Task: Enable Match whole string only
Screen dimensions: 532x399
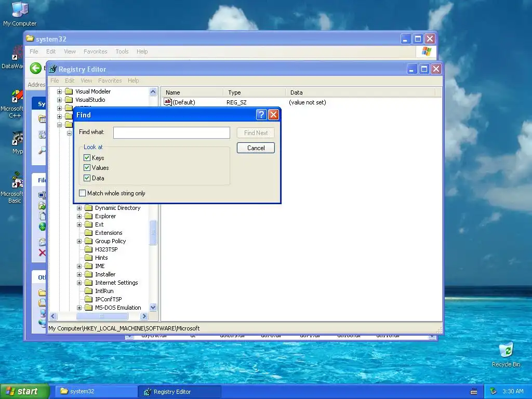Action: coord(82,193)
